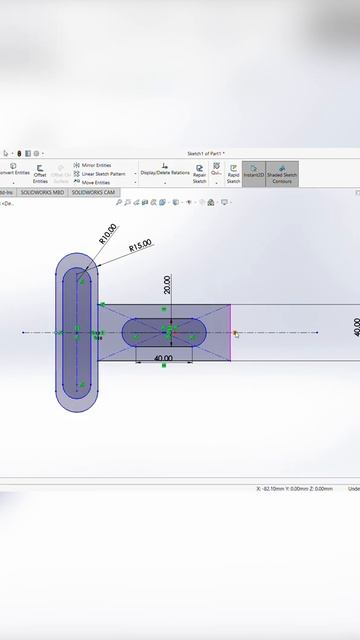Toggle the Instant2D button

(253, 174)
